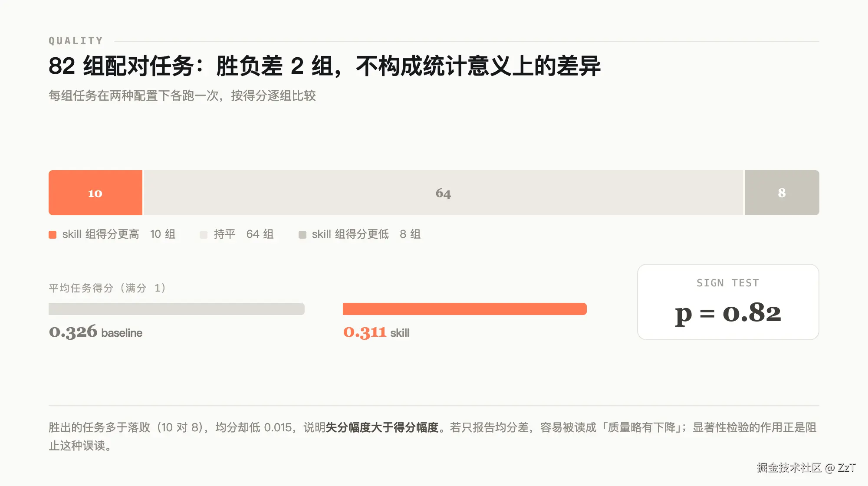Click the QUALITY section label

(76, 41)
